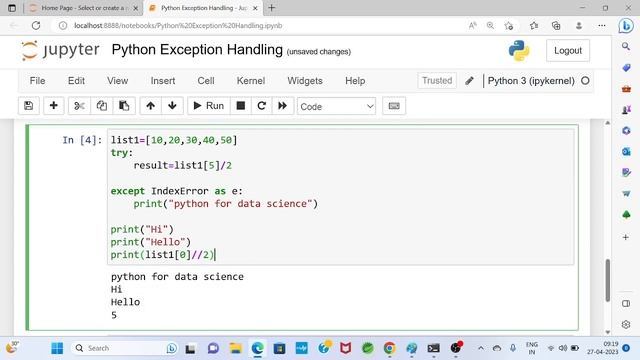Image resolution: width=640 pixels, height=360 pixels.
Task: Open the Help menu
Action: (x=355, y=81)
